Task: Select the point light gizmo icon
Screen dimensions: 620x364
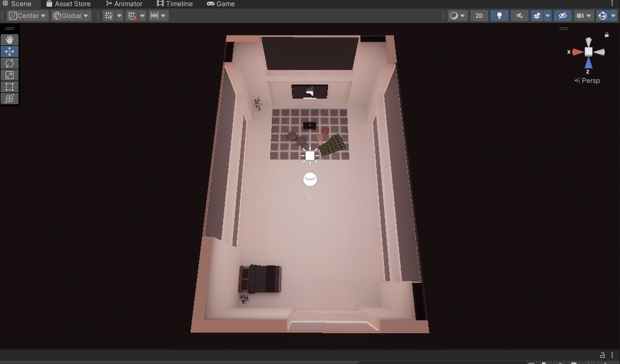Action: pyautogui.click(x=310, y=155)
